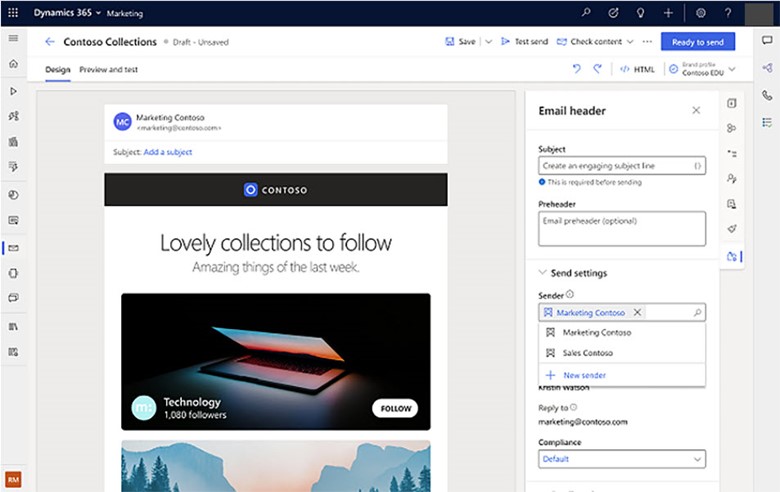Click the undo arrow icon

[576, 69]
